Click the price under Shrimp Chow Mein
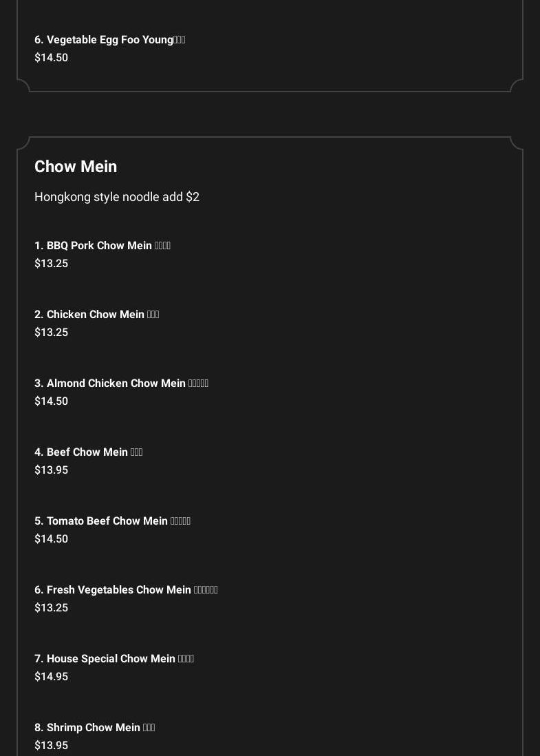This screenshot has width=540, height=756. point(52,746)
